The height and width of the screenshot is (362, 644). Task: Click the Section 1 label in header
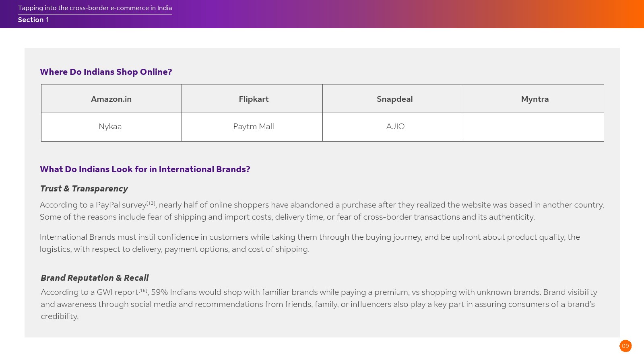pos(33,20)
